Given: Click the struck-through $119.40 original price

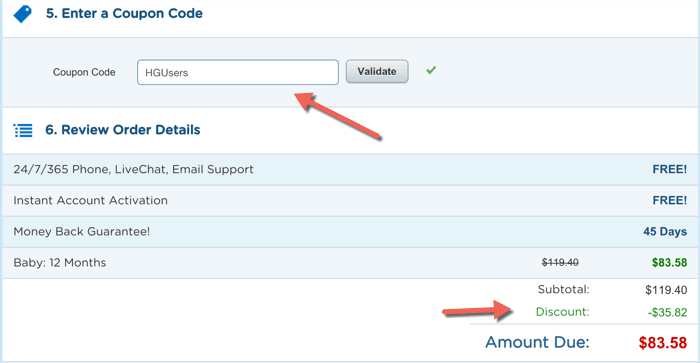Looking at the screenshot, I should [560, 263].
